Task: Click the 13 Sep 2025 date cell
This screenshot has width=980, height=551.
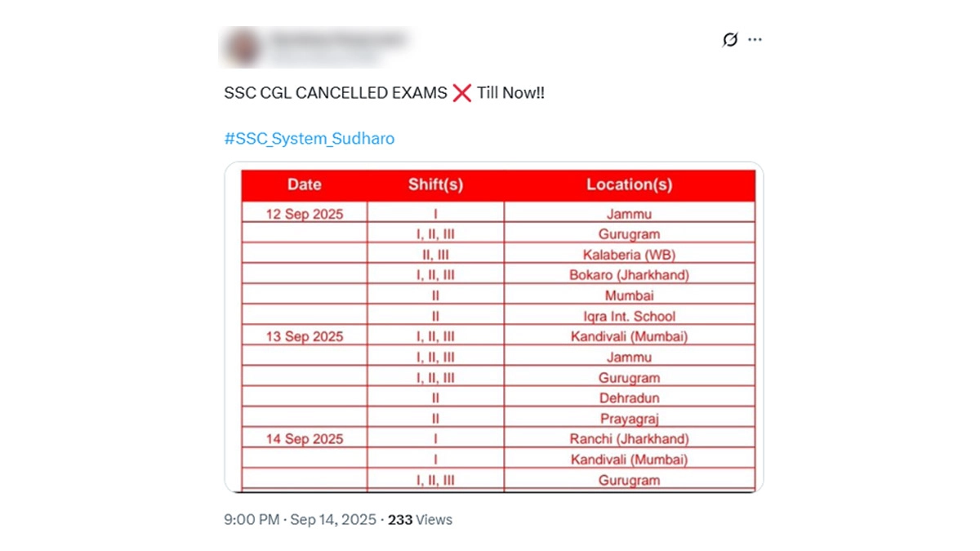Action: click(305, 336)
